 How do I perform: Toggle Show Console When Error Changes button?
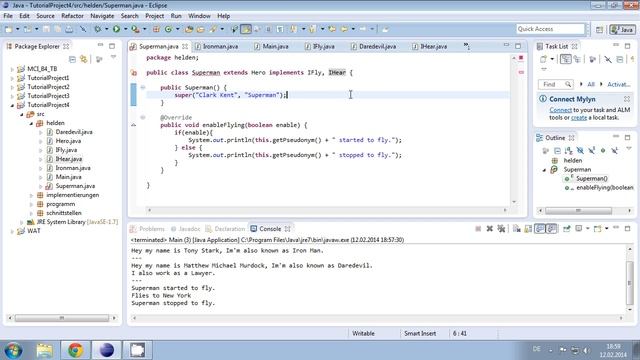click(x=551, y=229)
